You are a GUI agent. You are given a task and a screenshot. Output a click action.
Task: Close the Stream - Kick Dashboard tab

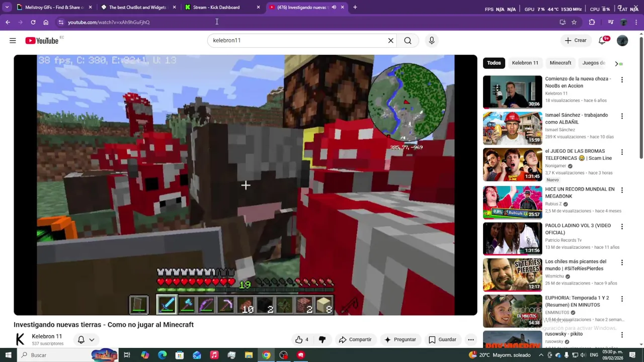tap(258, 8)
